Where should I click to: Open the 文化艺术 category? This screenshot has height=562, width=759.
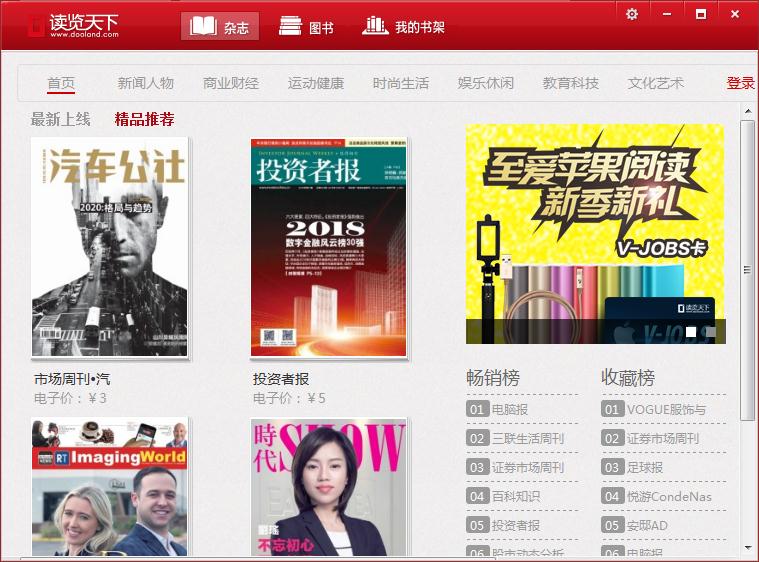click(655, 83)
